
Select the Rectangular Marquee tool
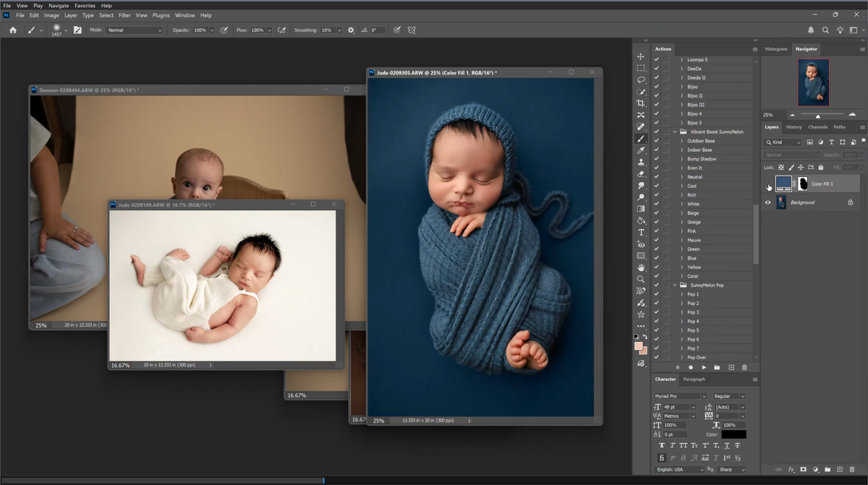(641, 68)
